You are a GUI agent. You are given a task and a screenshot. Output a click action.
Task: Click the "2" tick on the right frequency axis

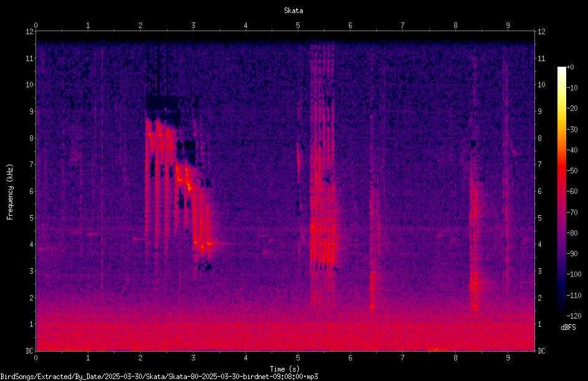point(539,297)
